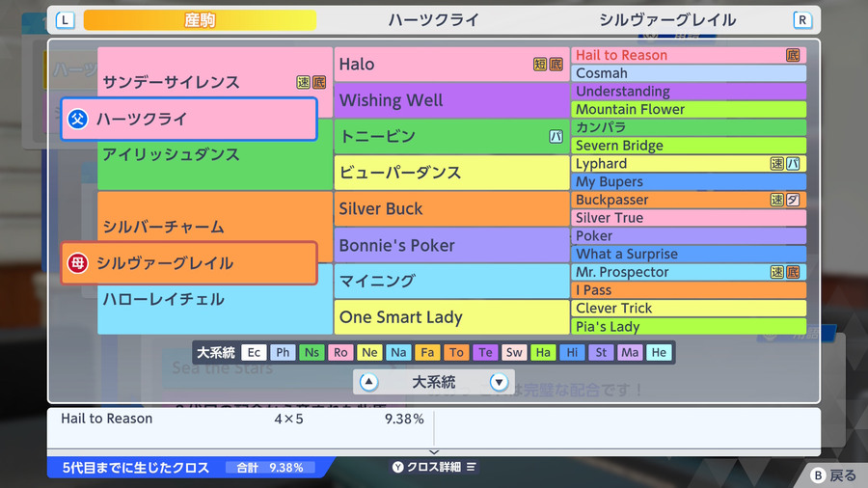
Task: Select the What a Surprise cell
Action: click(689, 254)
